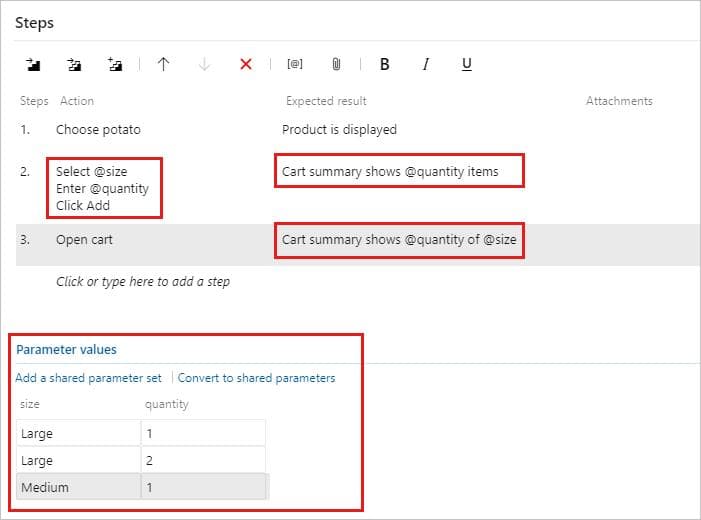Click the 'Action' column header
This screenshot has height=520, width=701.
pos(77,101)
